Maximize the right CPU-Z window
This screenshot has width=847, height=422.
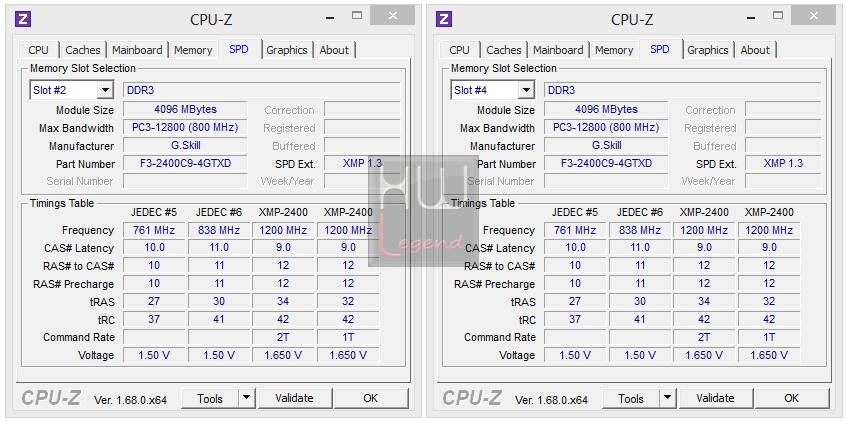(x=778, y=16)
